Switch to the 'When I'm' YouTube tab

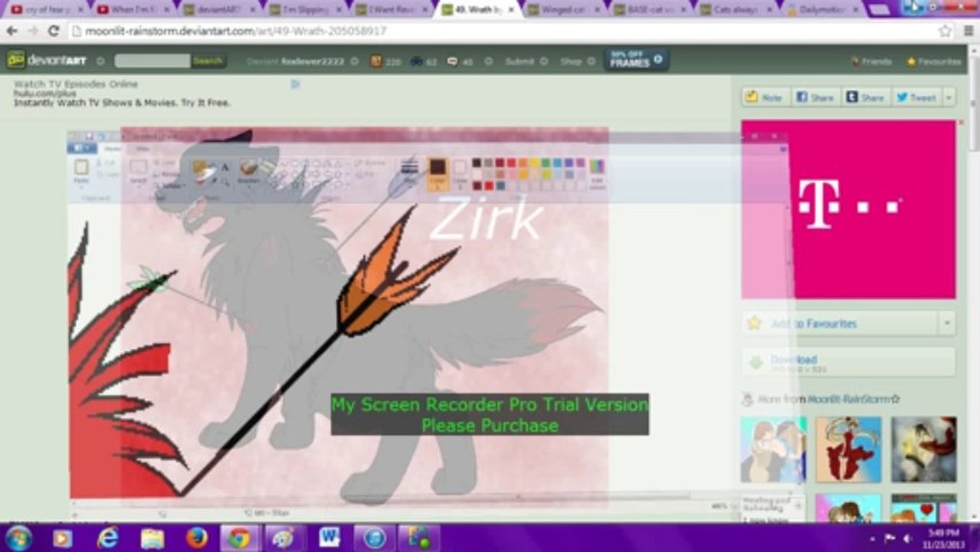pyautogui.click(x=133, y=10)
